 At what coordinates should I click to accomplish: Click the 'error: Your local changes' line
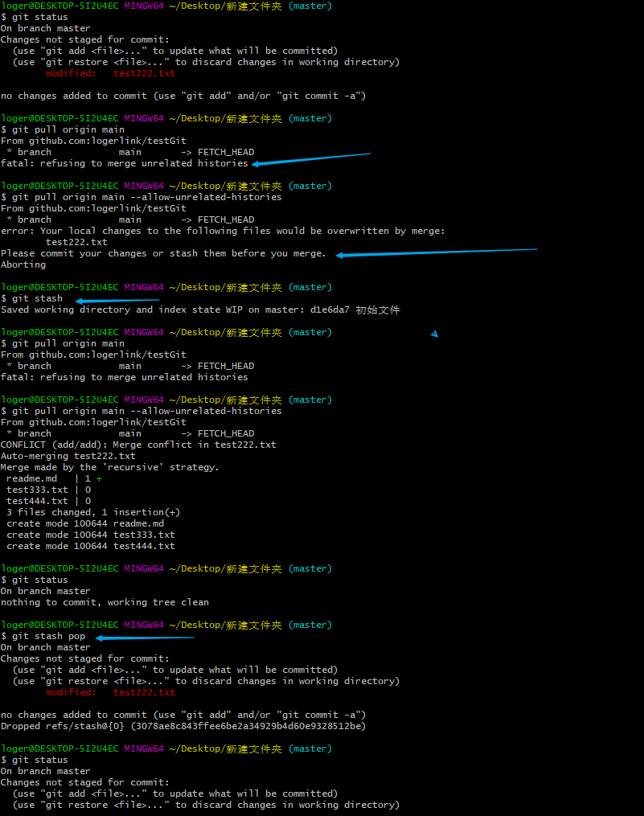[x=223, y=231]
